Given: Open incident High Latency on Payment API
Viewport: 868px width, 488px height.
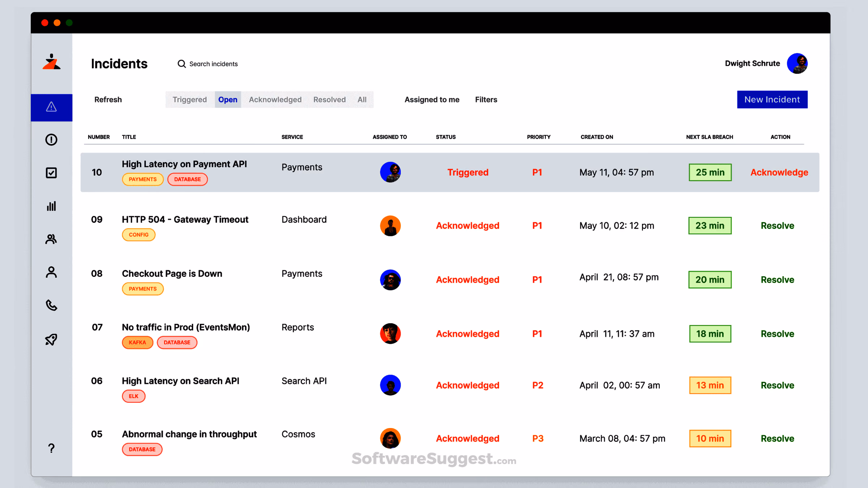Looking at the screenshot, I should [184, 164].
